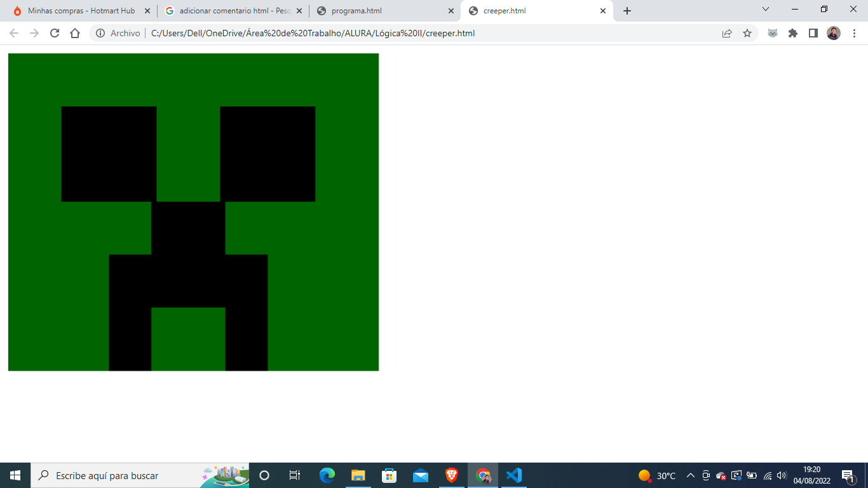Open the weather widget showing 30°C

tap(657, 475)
